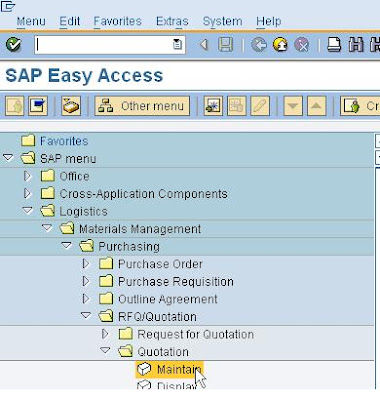This screenshot has width=380, height=400.
Task: Select the Maintain transaction
Action: (x=179, y=369)
